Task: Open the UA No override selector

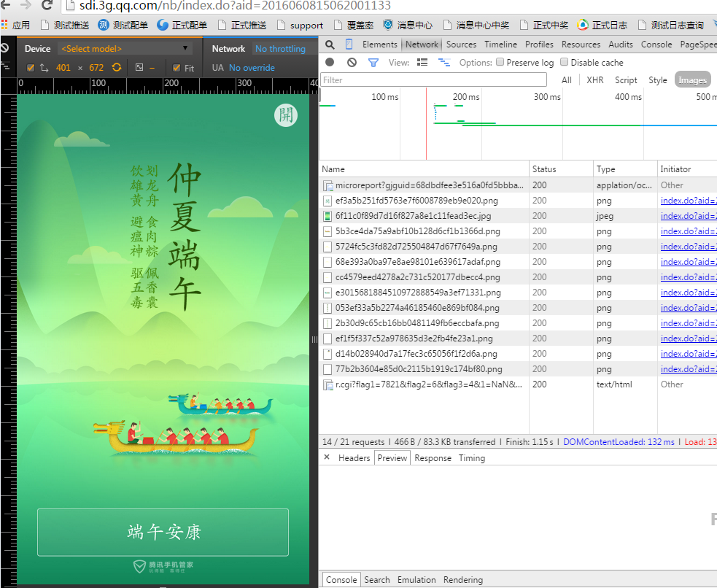Action: click(x=252, y=68)
